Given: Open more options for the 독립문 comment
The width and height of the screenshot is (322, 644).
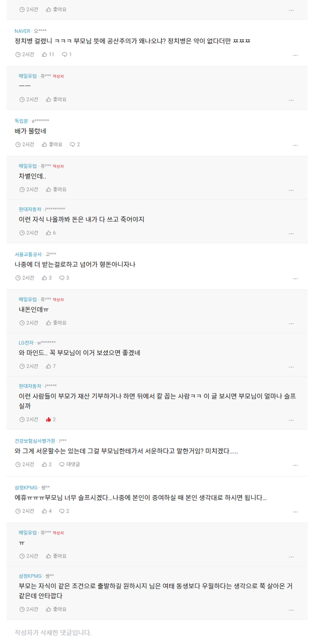Looking at the screenshot, I should pos(295,145).
